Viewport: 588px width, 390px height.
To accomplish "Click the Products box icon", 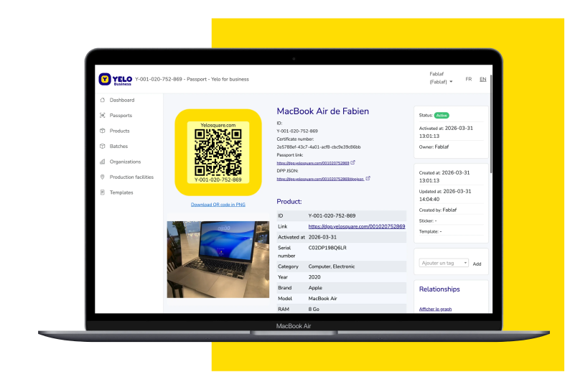I will [103, 131].
